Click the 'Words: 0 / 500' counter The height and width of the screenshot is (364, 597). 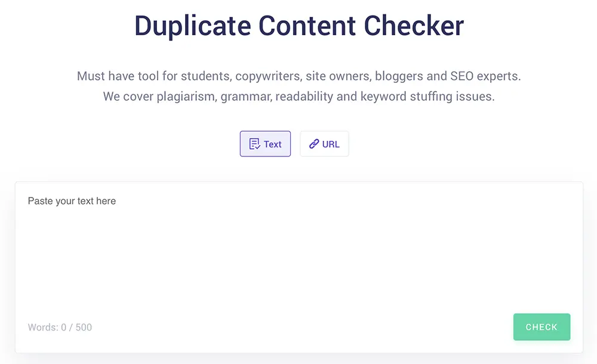(60, 327)
